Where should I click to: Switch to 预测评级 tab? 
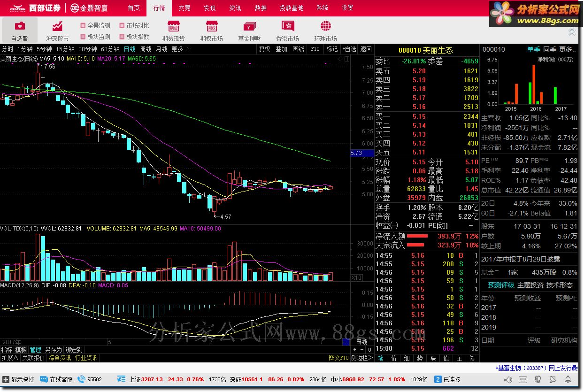click(501, 285)
